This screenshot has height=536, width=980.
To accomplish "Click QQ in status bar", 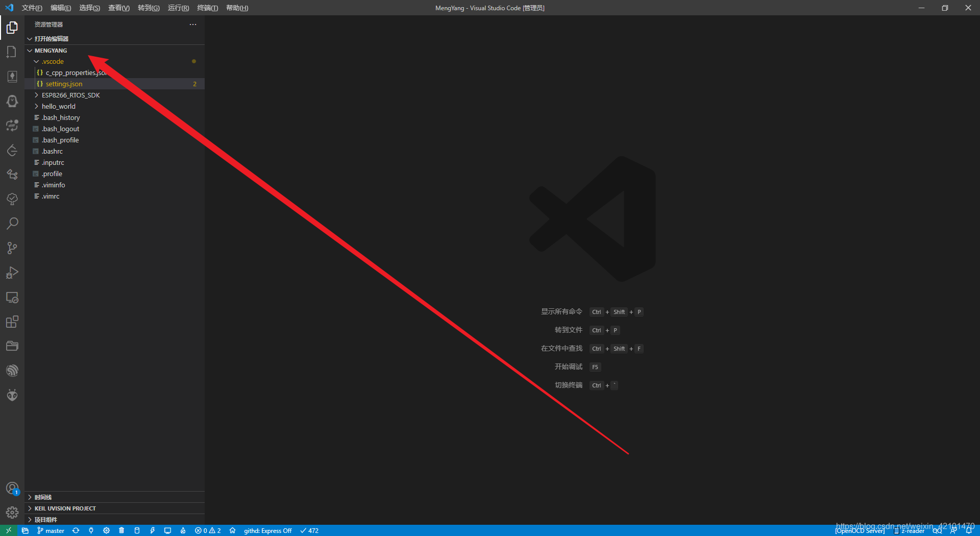I will click(x=937, y=531).
